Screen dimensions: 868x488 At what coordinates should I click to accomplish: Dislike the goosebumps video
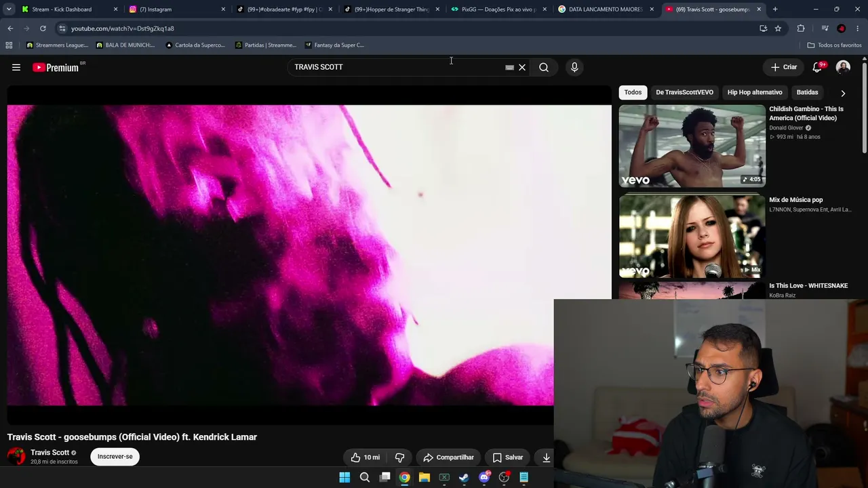pyautogui.click(x=399, y=457)
